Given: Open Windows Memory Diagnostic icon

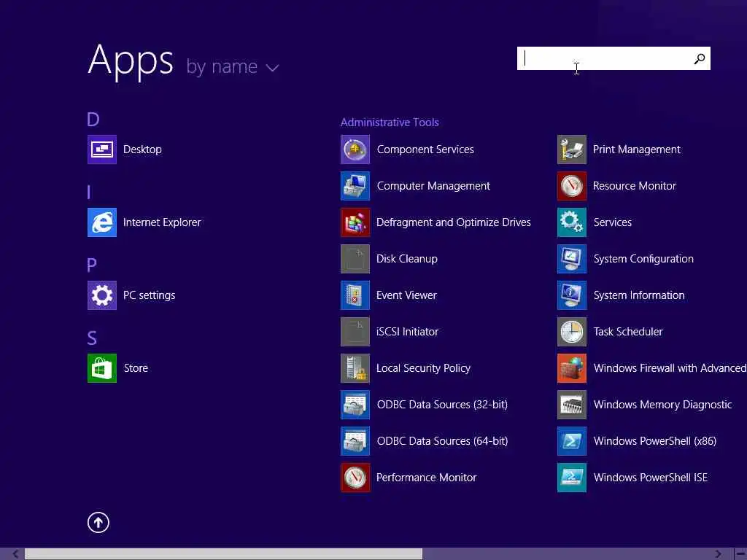Looking at the screenshot, I should coord(572,404).
